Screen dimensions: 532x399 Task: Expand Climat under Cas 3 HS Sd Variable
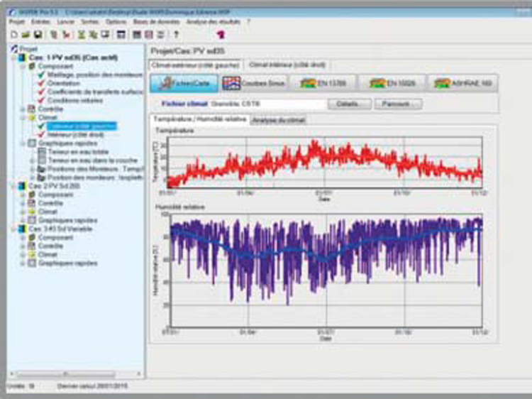tap(21, 254)
